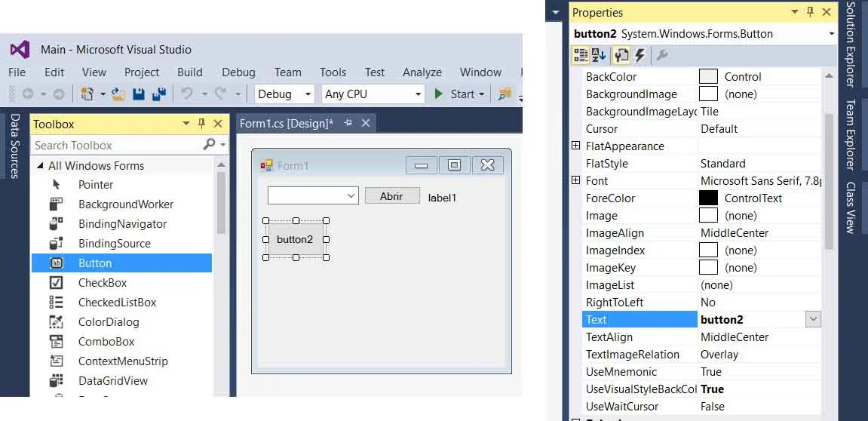Select BindingNavigator in Toolbox
This screenshot has height=421, width=868.
click(121, 224)
